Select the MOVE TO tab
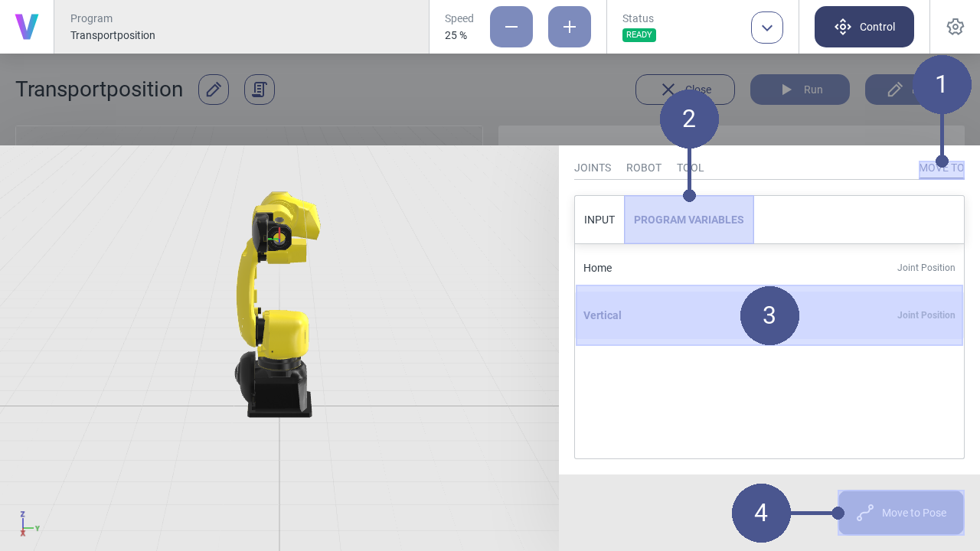980x551 pixels. tap(941, 168)
